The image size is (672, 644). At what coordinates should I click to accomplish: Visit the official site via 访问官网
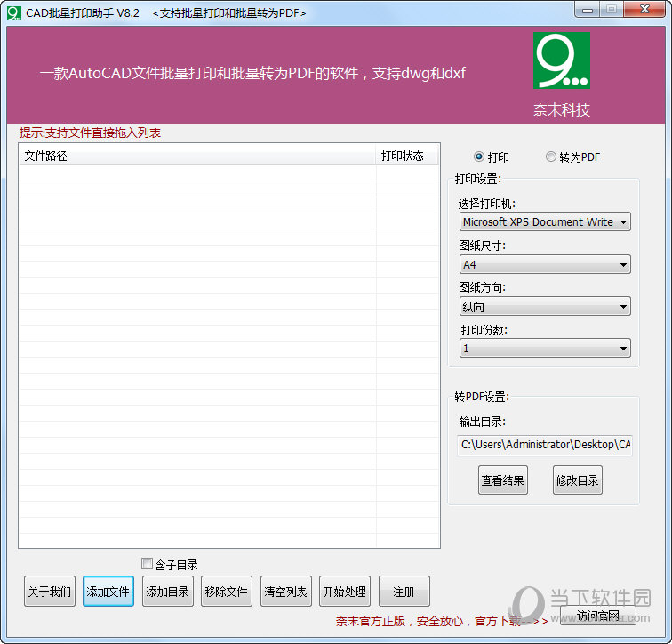click(598, 616)
